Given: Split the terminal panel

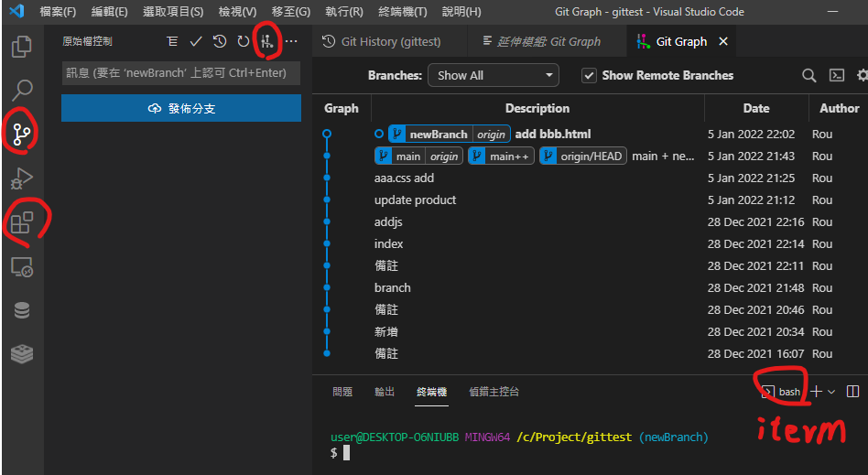Looking at the screenshot, I should click(852, 392).
